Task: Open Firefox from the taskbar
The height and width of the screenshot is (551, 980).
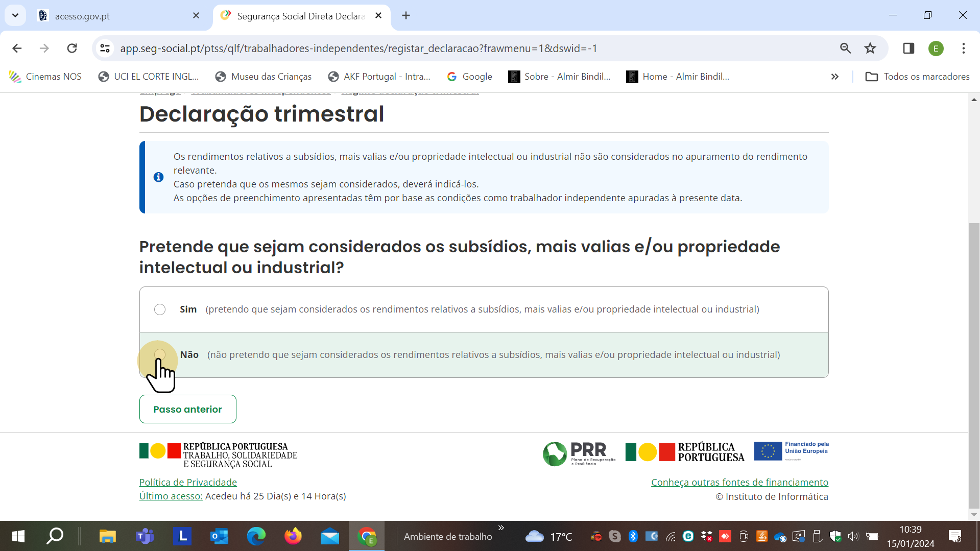Action: coord(293,536)
